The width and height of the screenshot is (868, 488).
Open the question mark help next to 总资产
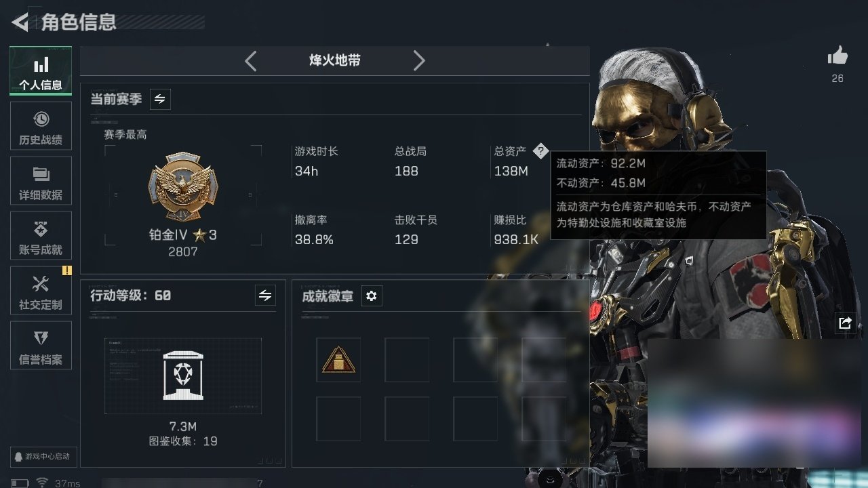(x=540, y=151)
